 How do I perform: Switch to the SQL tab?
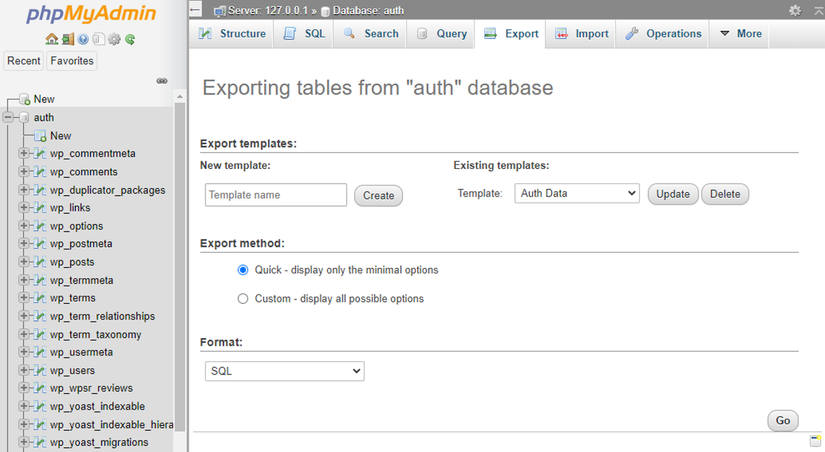click(304, 34)
